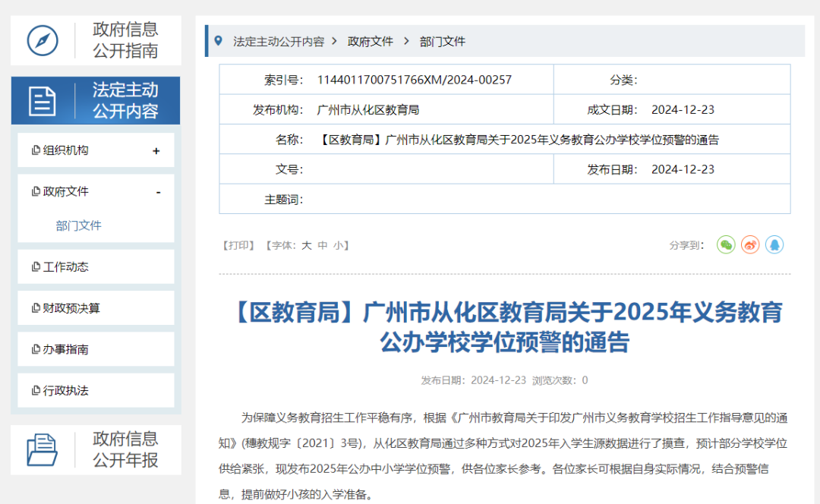Screen dimensions: 820x504
Task: Share article to QQ icon
Action: pyautogui.click(x=774, y=244)
